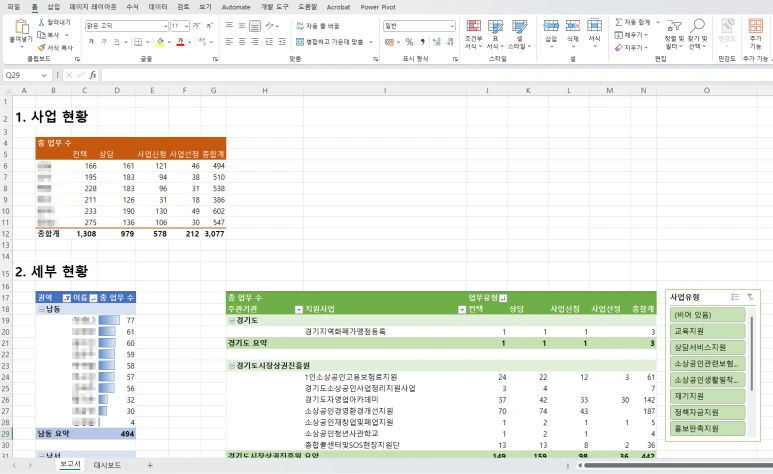Click AutoSum (자동 합계)
The image size is (773, 474).
[633, 22]
